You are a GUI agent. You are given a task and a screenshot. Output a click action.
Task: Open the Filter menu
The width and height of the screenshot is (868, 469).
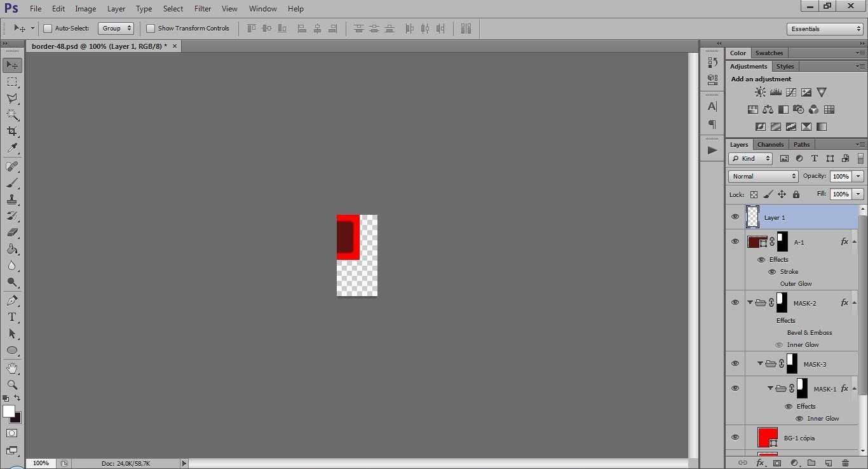203,9
